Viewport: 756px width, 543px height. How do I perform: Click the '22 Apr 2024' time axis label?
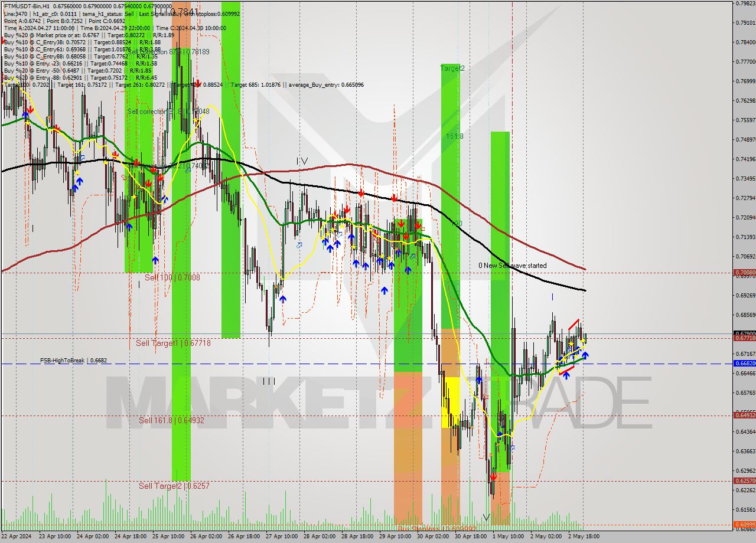(x=16, y=537)
